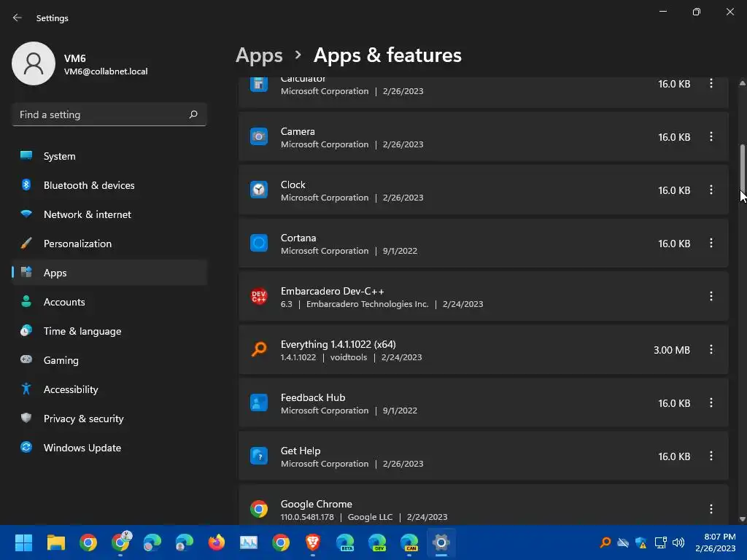This screenshot has height=560, width=747.
Task: Click the Windows Security tray icon
Action: pyautogui.click(x=641, y=542)
